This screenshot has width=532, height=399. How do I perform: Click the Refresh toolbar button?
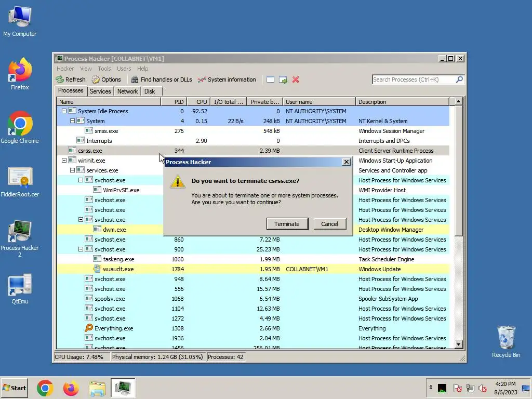[x=71, y=79]
